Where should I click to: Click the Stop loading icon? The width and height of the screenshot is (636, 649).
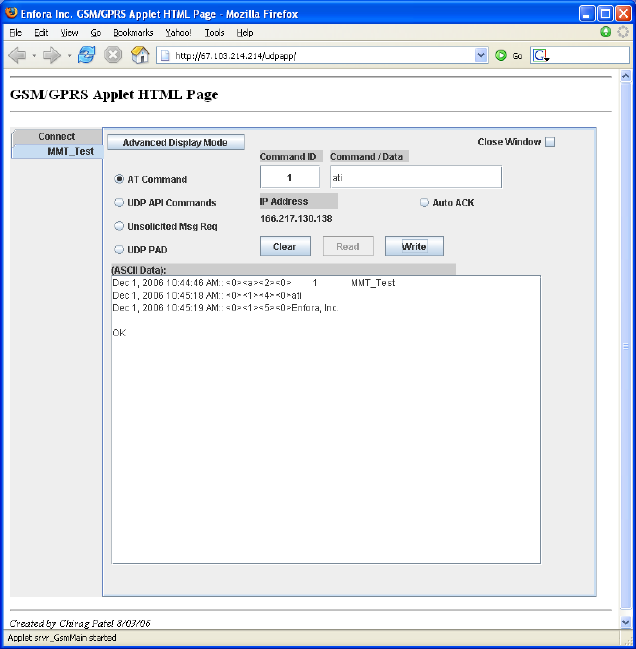pos(113,55)
